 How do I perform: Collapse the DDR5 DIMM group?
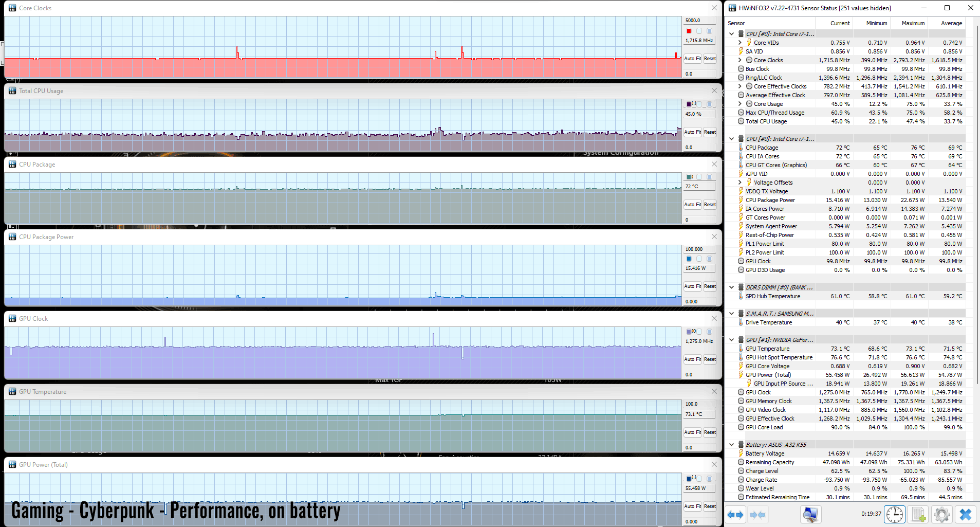coord(732,287)
